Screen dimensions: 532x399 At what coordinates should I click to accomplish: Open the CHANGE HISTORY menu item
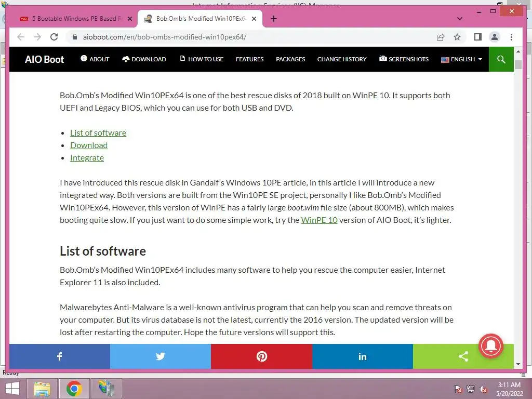point(342,59)
